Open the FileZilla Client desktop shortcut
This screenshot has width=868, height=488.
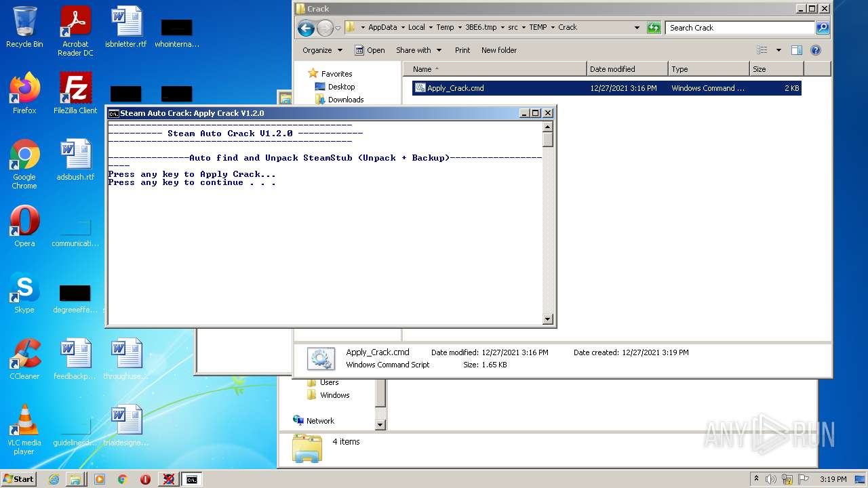(75, 94)
